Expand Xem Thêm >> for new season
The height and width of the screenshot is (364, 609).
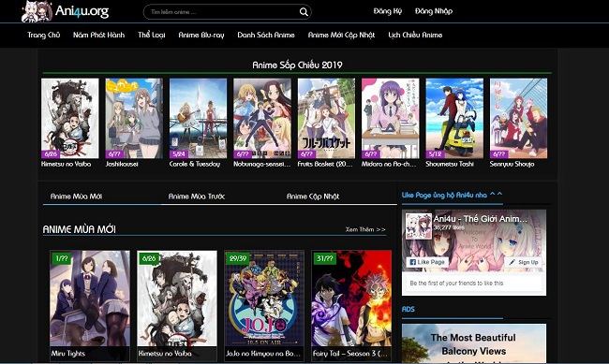(x=365, y=229)
